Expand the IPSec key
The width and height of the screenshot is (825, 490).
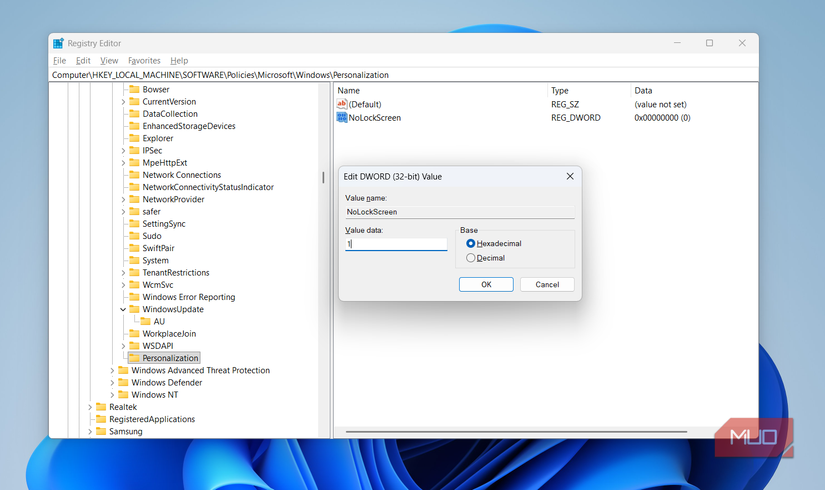[123, 151]
